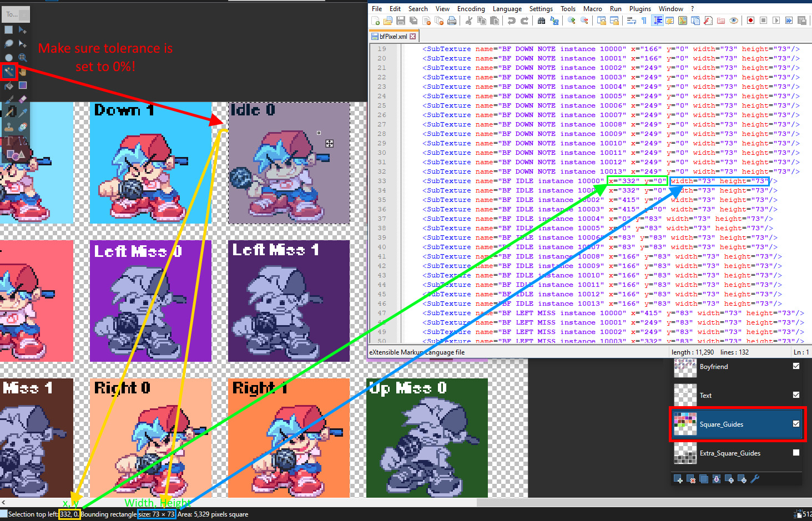Toggle Show Indent Guide icon
This screenshot has height=521, width=812.
(x=658, y=21)
